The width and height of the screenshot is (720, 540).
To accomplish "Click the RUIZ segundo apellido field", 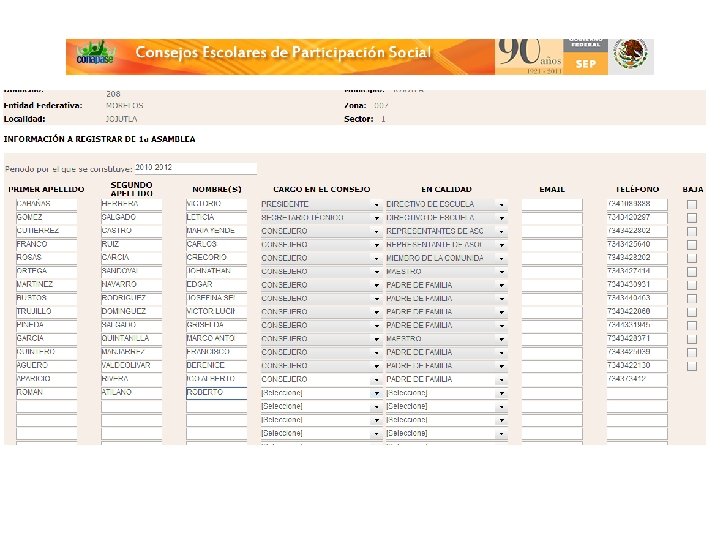I will click(131, 245).
